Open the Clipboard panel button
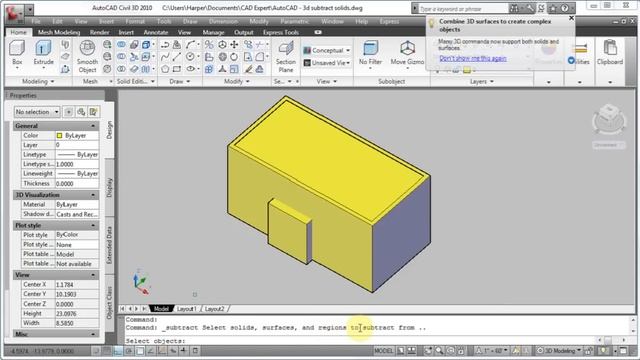This screenshot has height=360, width=640. [x=610, y=53]
